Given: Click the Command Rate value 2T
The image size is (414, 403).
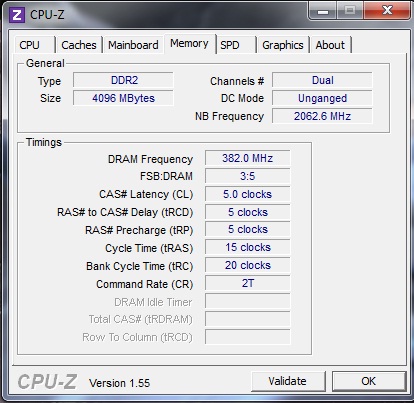Looking at the screenshot, I should click(x=248, y=283).
